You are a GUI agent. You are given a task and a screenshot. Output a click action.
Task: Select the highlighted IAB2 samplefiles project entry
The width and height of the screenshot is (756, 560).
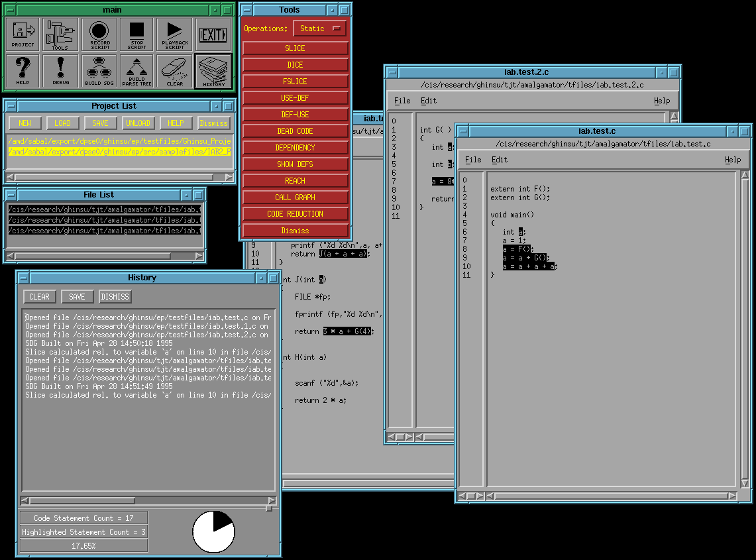point(119,152)
